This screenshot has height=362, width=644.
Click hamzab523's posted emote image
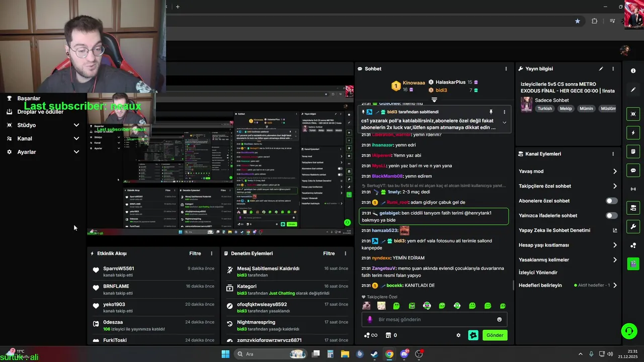(405, 231)
